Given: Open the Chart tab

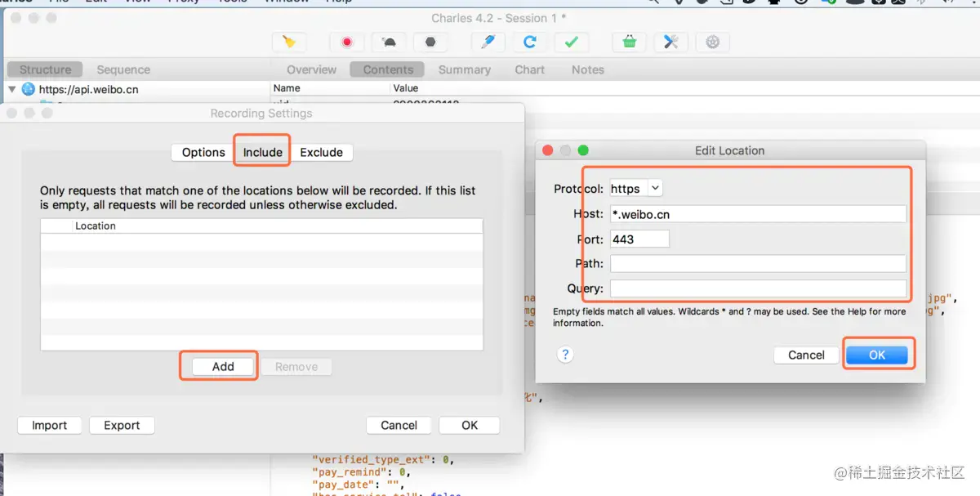Looking at the screenshot, I should (529, 69).
